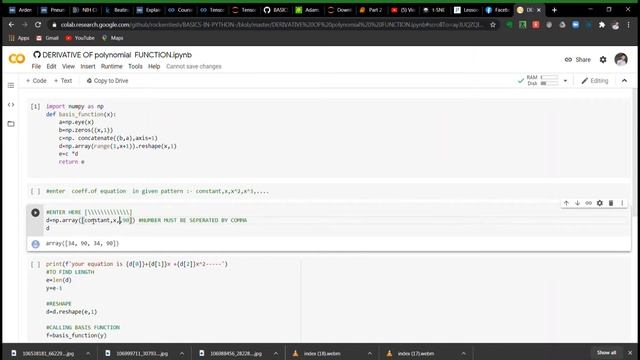Click the Disk usage bar indicator
640x360 pixels.
549,84
